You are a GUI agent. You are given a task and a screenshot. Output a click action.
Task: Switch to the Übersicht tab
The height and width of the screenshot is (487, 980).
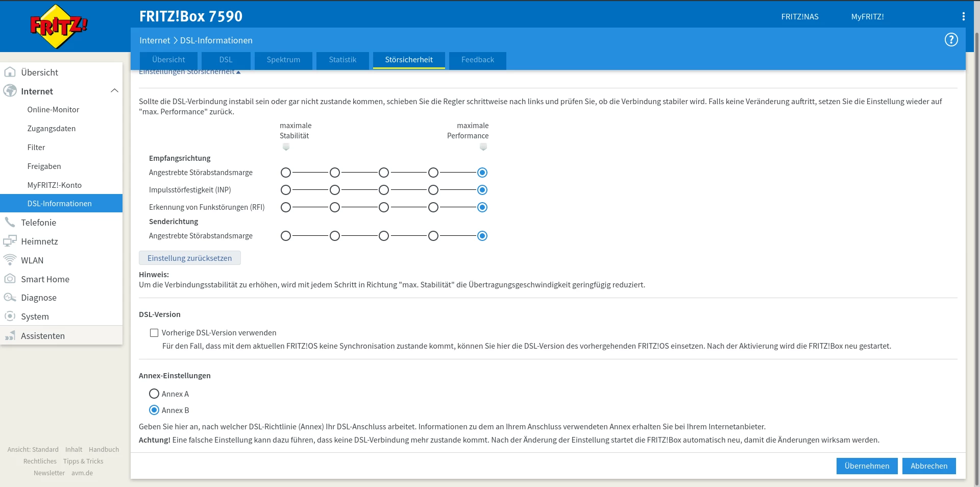tap(168, 60)
